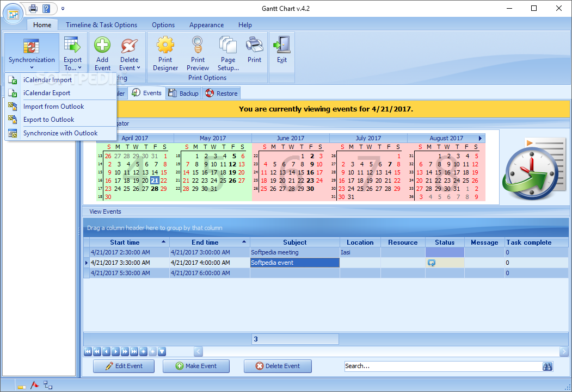Jump to last record in navigator

point(134,351)
